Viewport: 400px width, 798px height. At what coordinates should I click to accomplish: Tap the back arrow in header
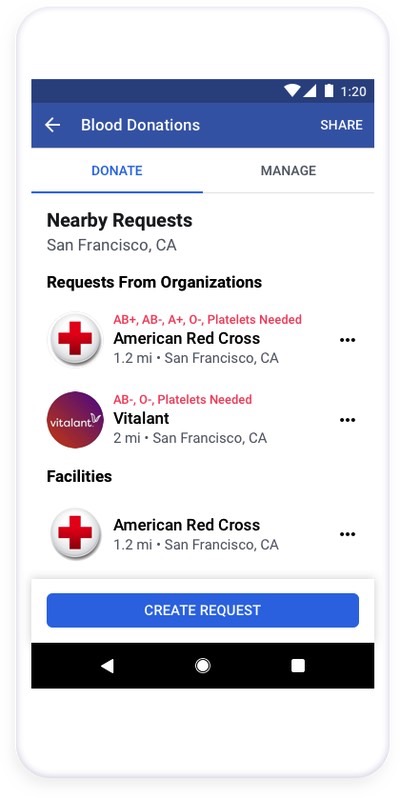pyautogui.click(x=52, y=125)
